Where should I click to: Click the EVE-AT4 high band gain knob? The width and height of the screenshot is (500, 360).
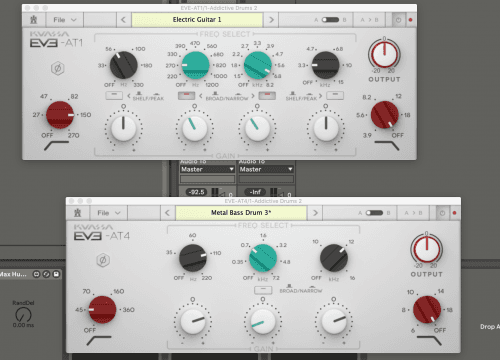[x=334, y=322]
